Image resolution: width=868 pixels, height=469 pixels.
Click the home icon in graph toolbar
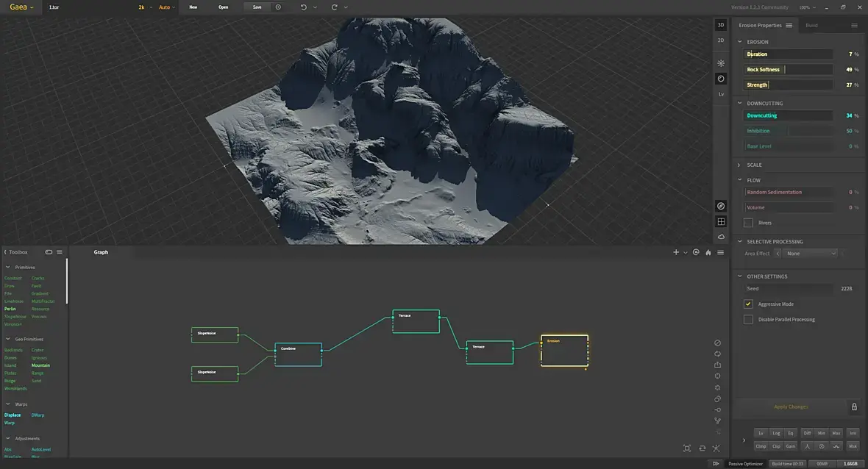[x=708, y=252]
